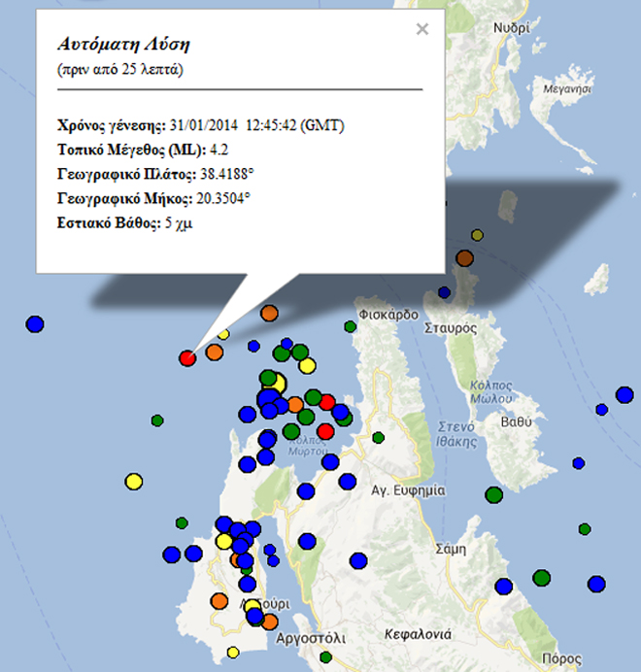Click the small green marker beside Φισκάρδο
This screenshot has width=641, height=672.
tap(350, 327)
